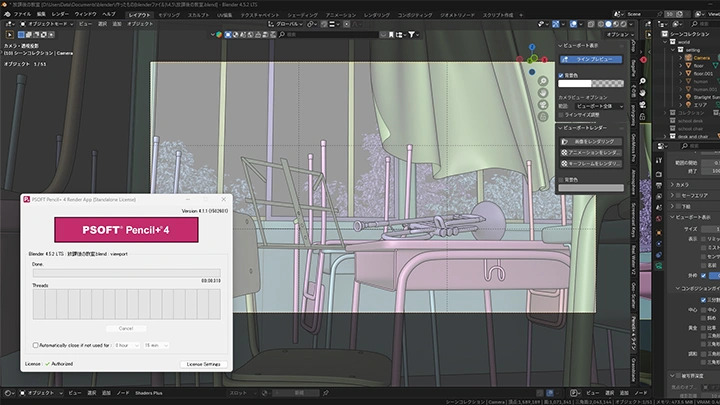Viewport: 720px width, 405px height.
Task: Open the レンダー menu
Action: tap(60, 15)
